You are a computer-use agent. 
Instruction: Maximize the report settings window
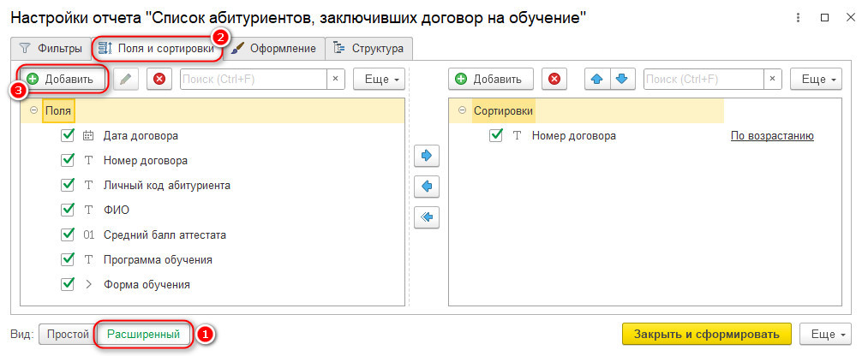tap(824, 18)
